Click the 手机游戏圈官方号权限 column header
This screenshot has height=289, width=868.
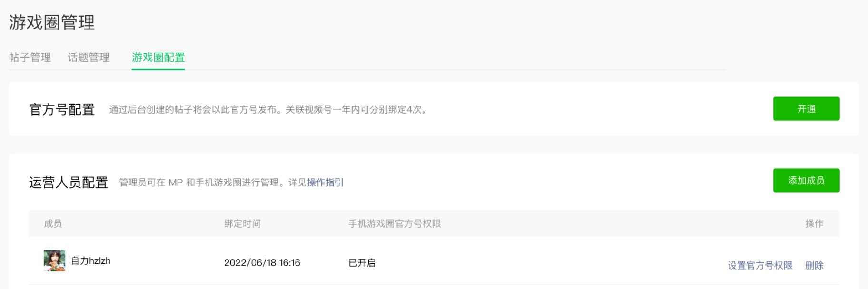(x=395, y=223)
